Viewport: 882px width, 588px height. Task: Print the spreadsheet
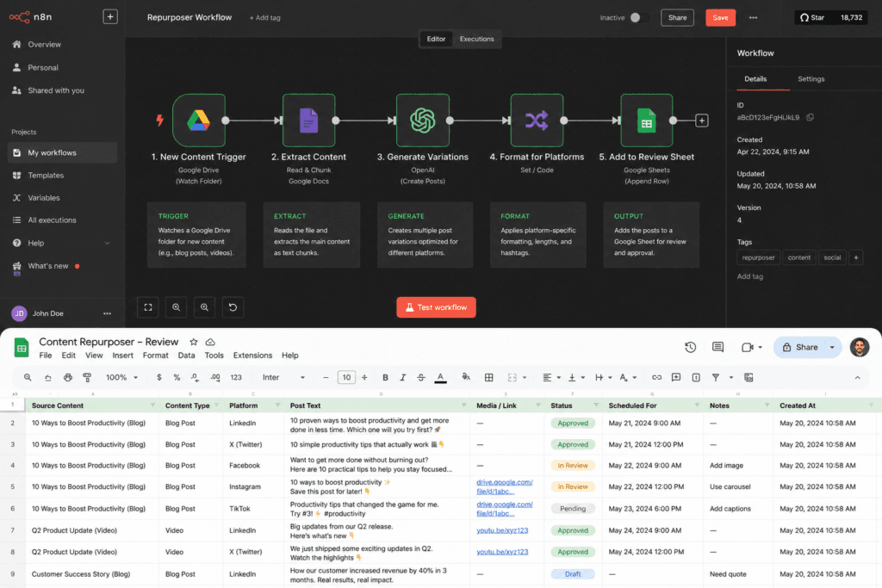point(67,377)
